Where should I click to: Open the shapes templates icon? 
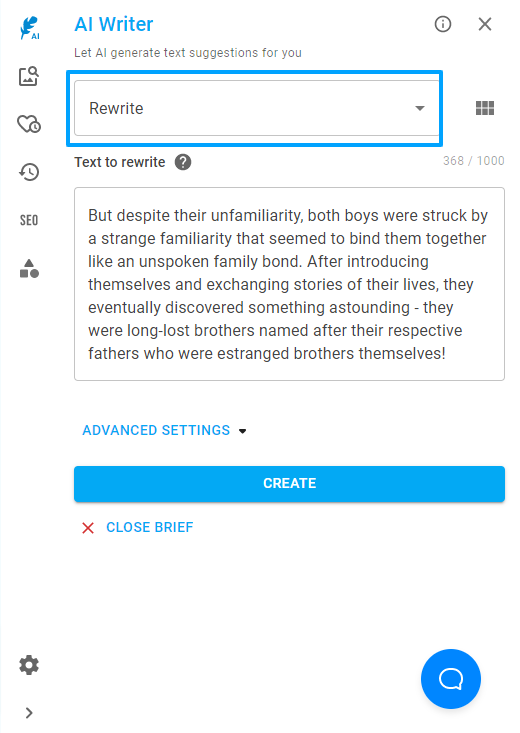tap(29, 268)
